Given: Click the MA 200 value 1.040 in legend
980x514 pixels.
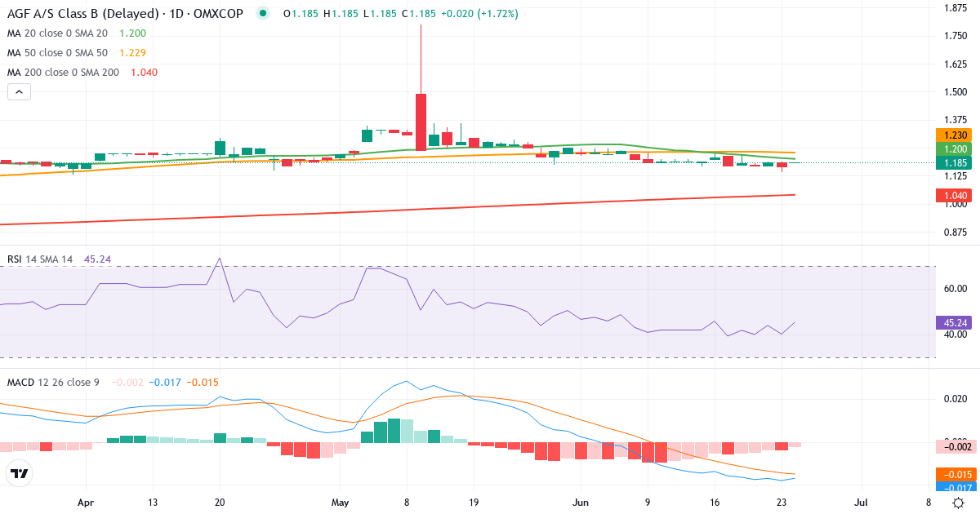Looking at the screenshot, I should click(x=144, y=72).
